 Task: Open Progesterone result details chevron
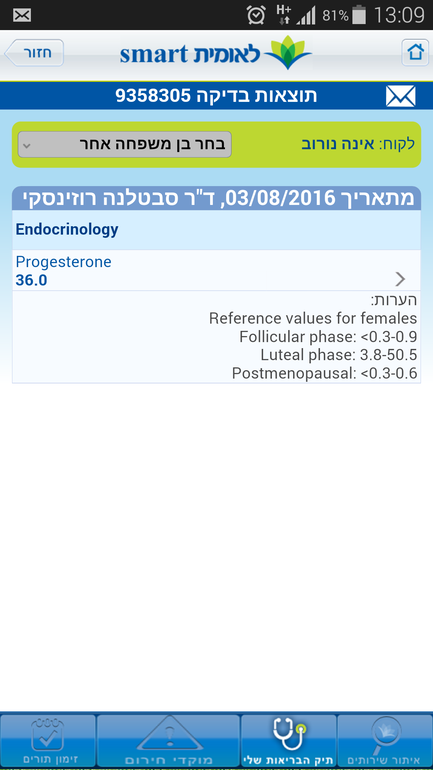tap(401, 279)
